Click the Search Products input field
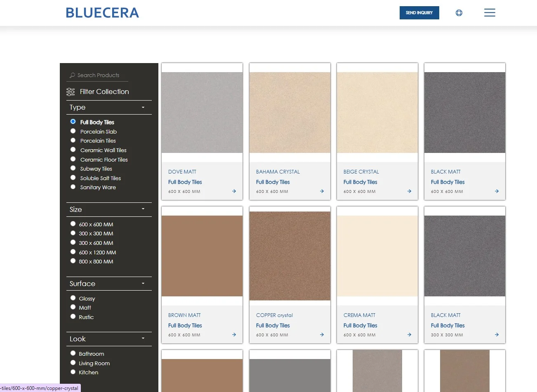The image size is (537, 392). 98,75
